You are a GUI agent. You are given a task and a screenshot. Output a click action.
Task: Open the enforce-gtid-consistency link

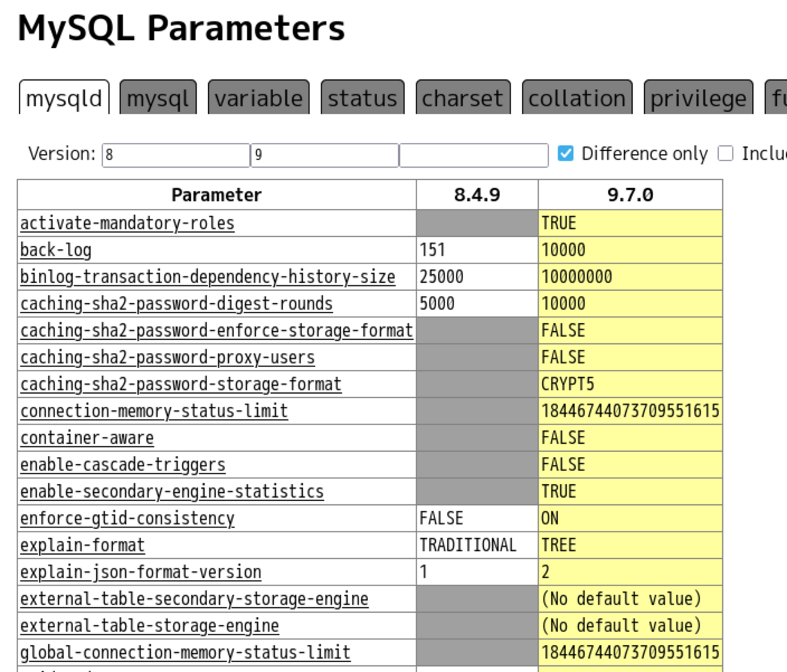[127, 518]
